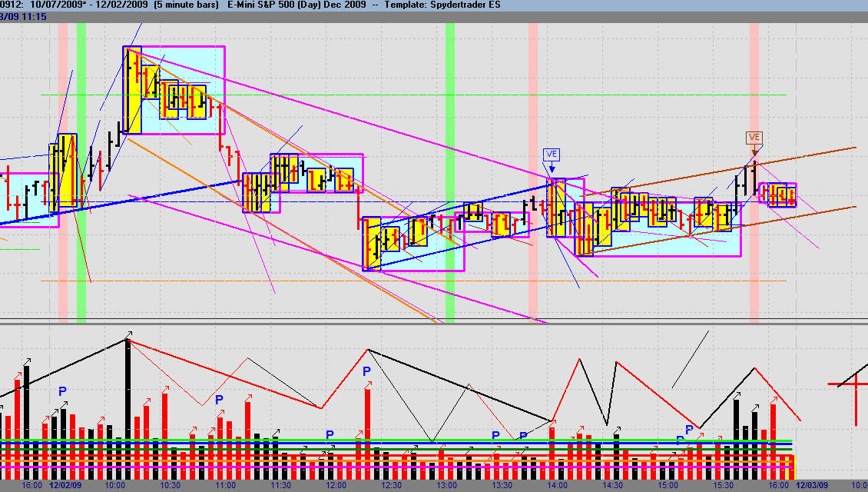The image size is (868, 492).
Task: Click the 14:30 time axis label
Action: (613, 485)
